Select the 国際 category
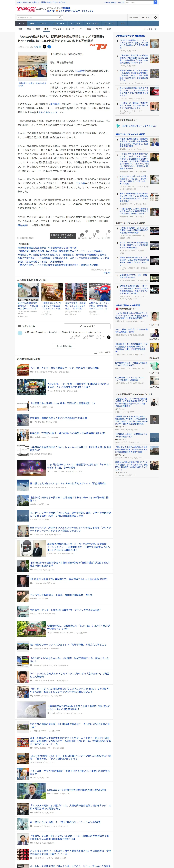The width and height of the screenshot is (174, 868). 38,29
